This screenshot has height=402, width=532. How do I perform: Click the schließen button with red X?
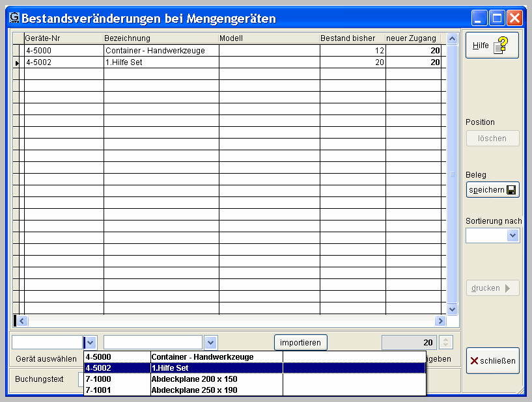point(492,361)
